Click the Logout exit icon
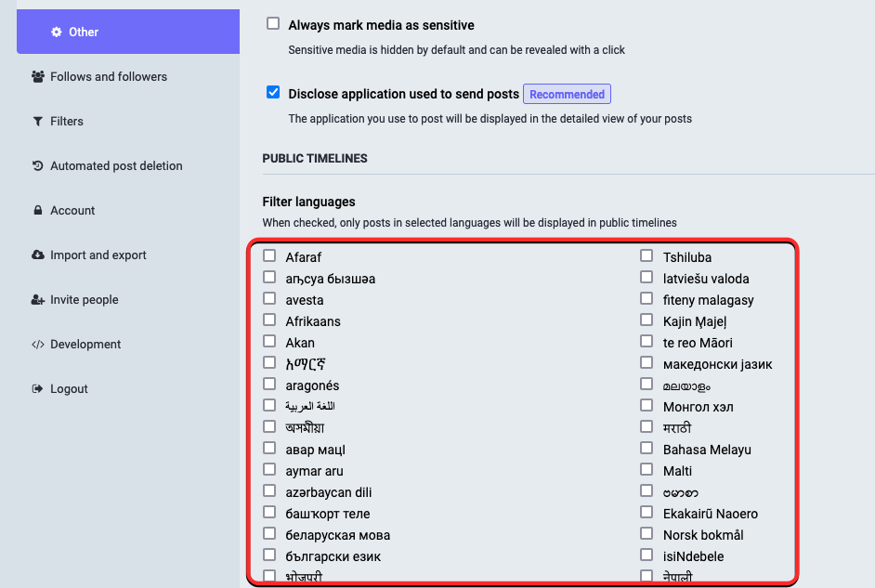 click(38, 389)
